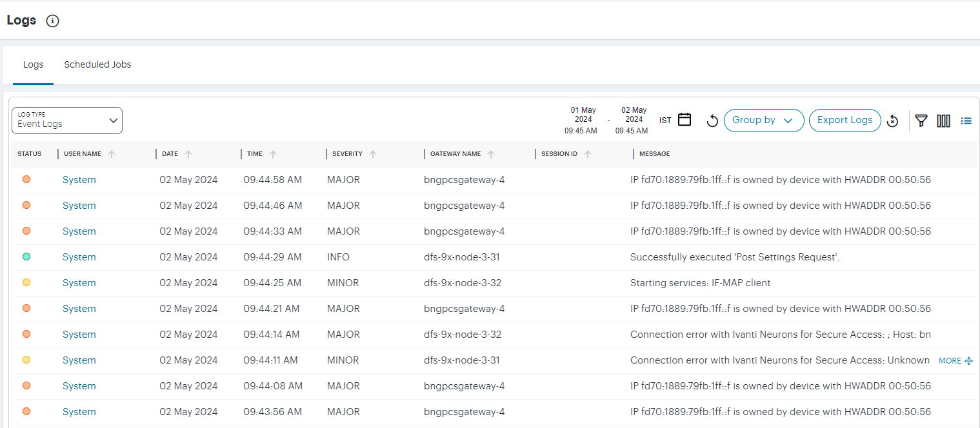Click the column settings icon
This screenshot has height=428, width=980.
pos(943,121)
